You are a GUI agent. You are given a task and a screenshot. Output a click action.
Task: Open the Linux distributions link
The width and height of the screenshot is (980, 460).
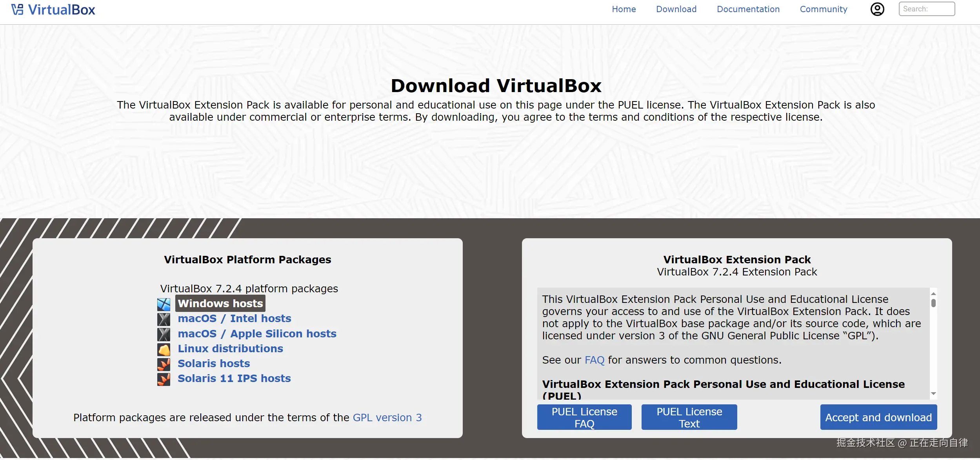(230, 348)
